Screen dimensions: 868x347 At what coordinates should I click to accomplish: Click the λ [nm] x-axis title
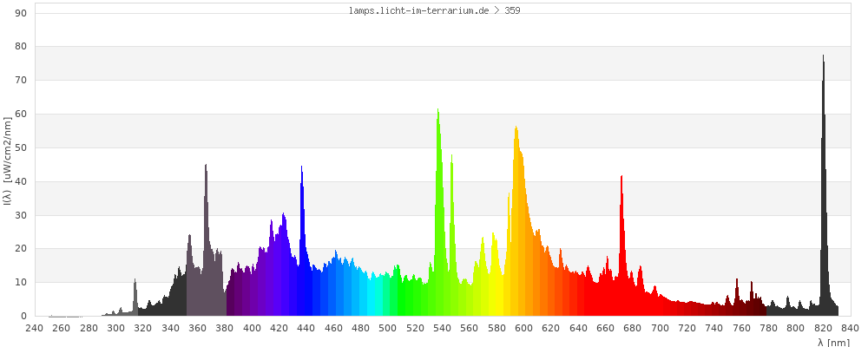pos(832,342)
